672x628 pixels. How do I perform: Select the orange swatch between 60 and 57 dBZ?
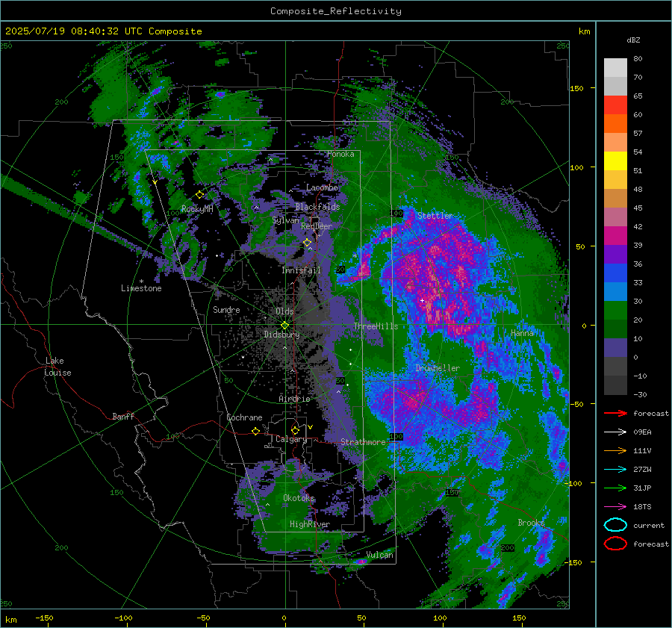(615, 124)
